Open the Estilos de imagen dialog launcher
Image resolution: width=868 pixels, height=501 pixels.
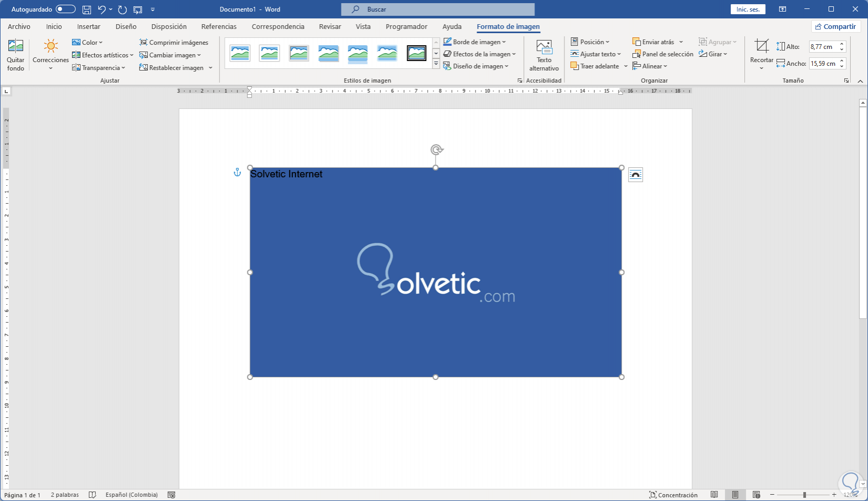pyautogui.click(x=520, y=81)
